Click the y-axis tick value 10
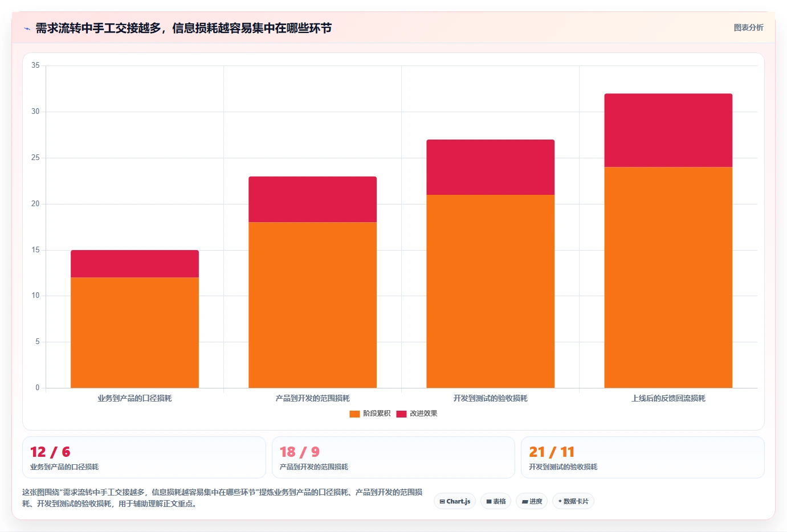 point(35,296)
